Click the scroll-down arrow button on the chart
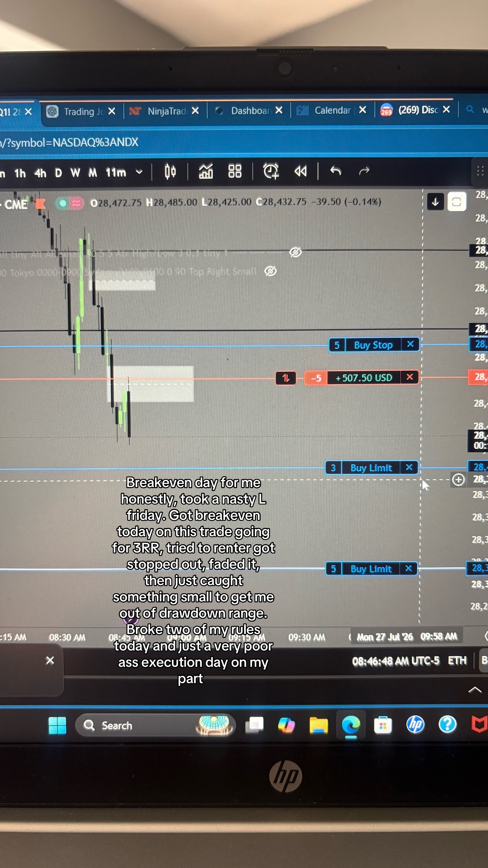Screen dimensions: 488x868 tap(435, 202)
